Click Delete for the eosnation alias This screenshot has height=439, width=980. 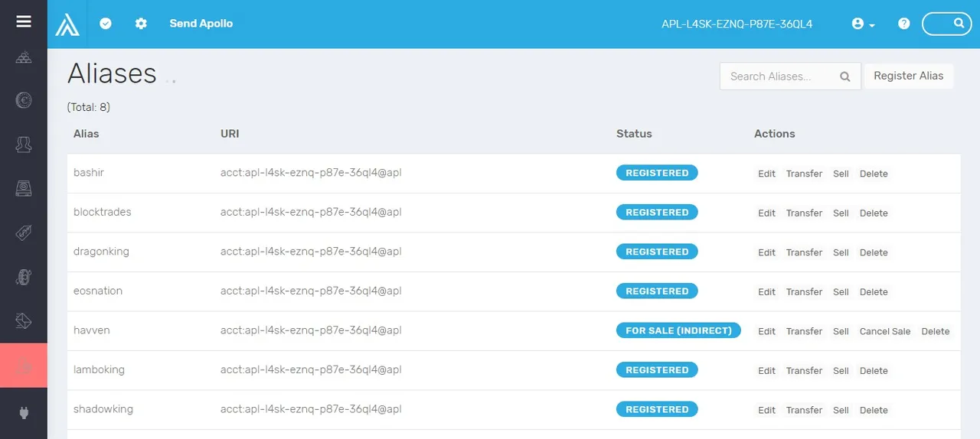(874, 292)
